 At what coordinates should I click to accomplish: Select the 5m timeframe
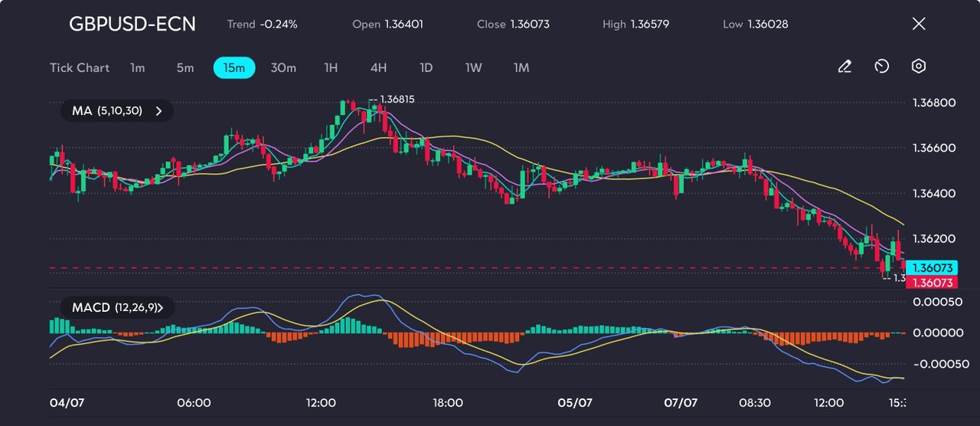click(185, 68)
